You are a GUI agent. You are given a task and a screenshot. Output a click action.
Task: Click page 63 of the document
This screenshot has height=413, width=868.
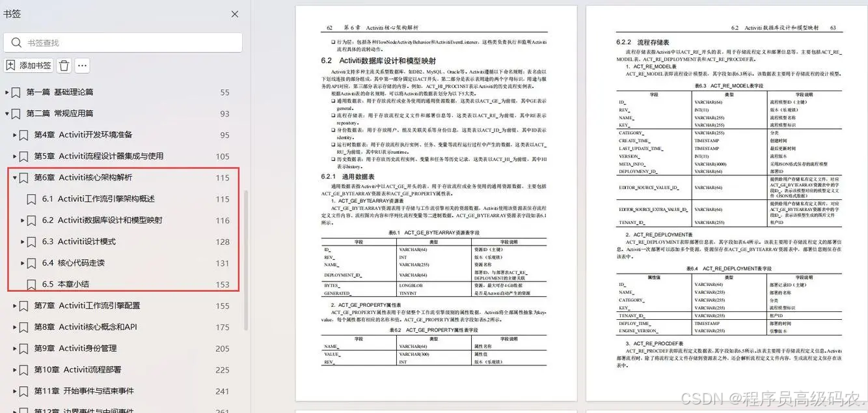pos(727,203)
